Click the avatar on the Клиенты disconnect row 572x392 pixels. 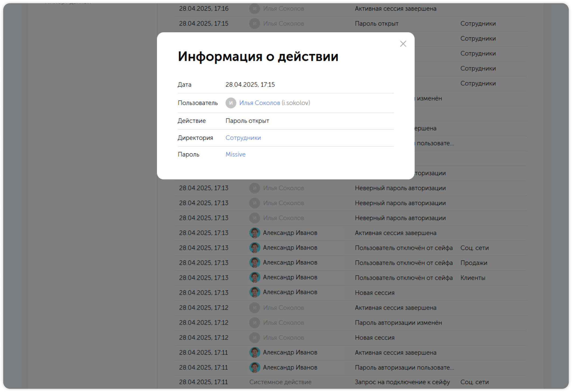point(254,278)
